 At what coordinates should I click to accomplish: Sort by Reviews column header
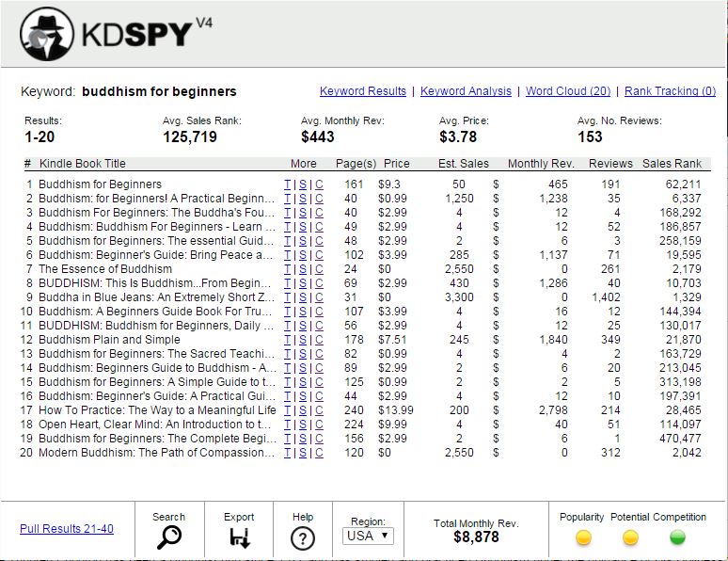pyautogui.click(x=610, y=164)
